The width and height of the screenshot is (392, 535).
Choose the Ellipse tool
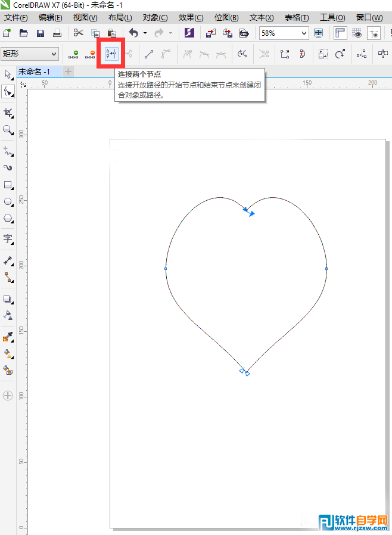[x=8, y=202]
